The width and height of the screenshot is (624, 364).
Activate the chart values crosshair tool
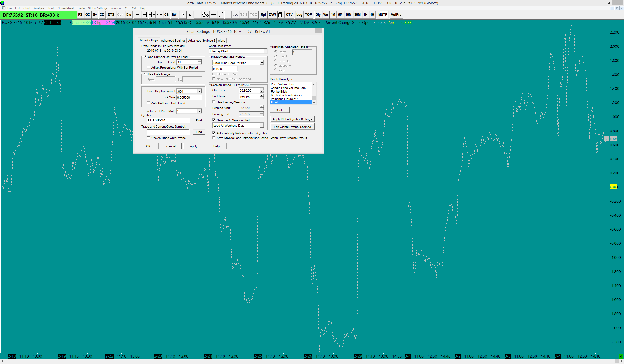[x=190, y=15]
